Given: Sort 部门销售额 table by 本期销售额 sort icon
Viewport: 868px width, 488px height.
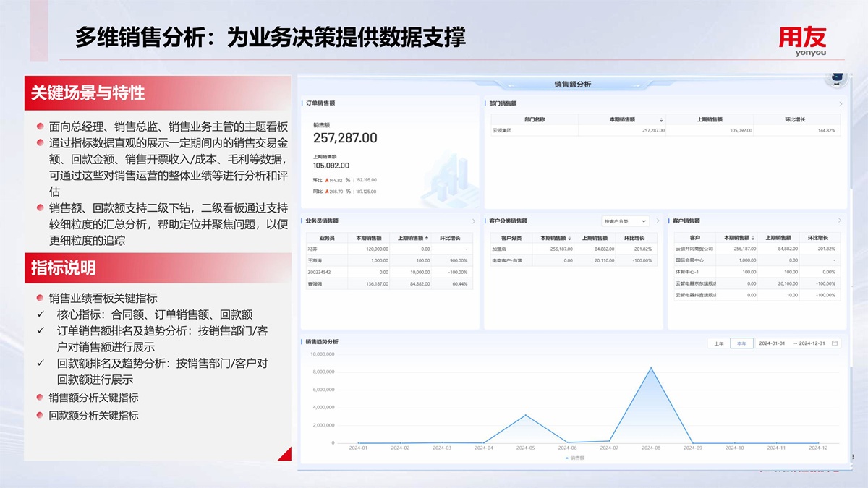Looking at the screenshot, I should point(660,119).
